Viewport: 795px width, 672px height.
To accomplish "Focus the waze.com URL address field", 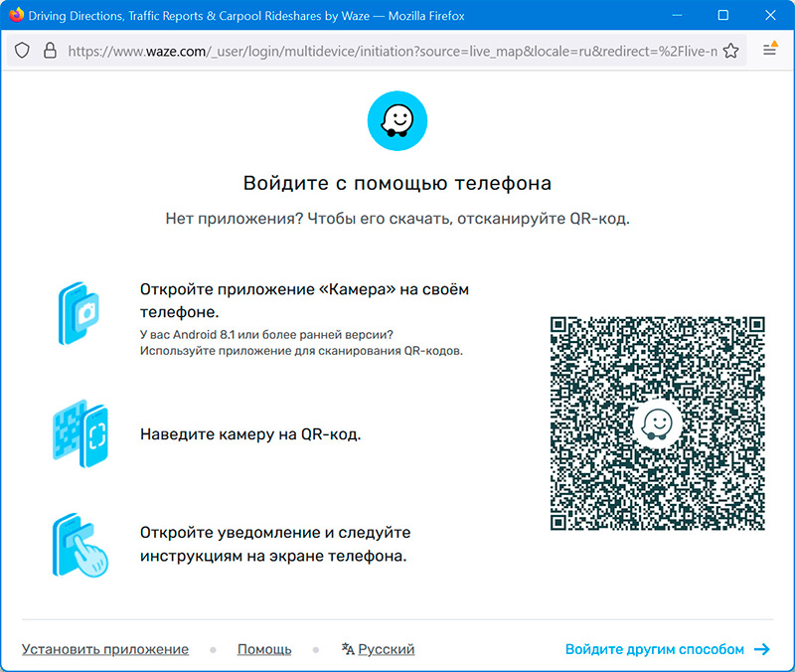I will [388, 50].
